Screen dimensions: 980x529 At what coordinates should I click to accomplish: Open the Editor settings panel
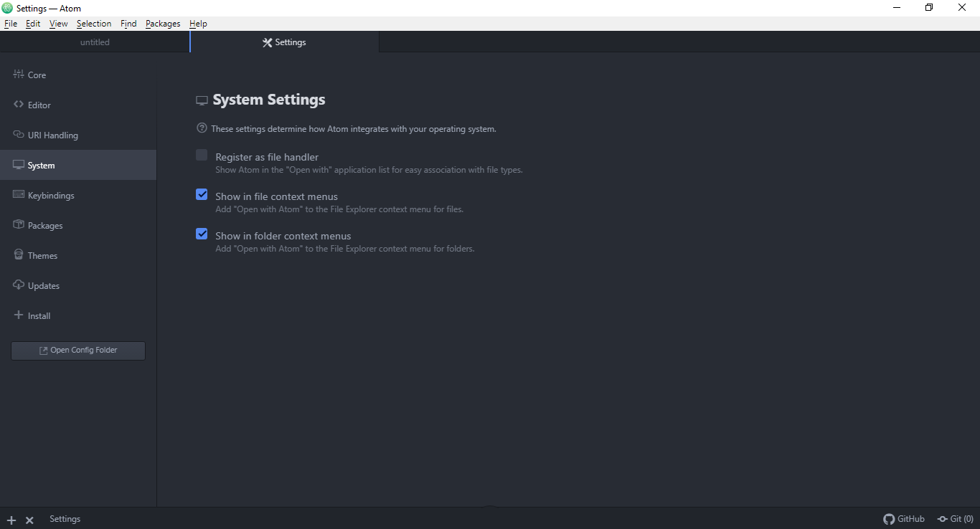click(78, 105)
